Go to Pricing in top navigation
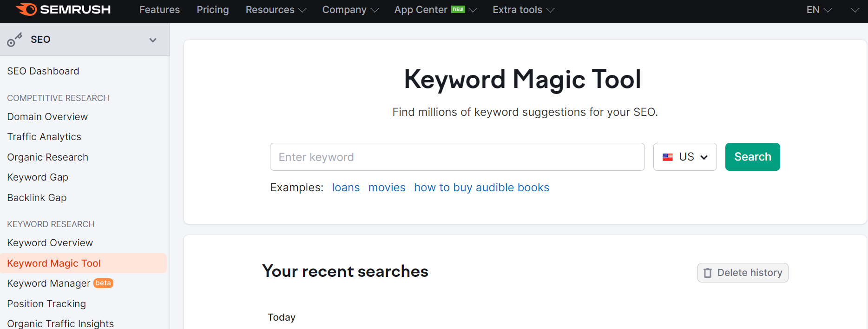Image resolution: width=868 pixels, height=329 pixels. tap(212, 10)
